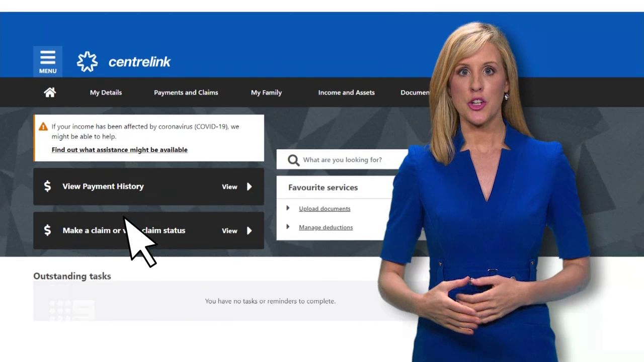Open the Upload documents link

(325, 209)
